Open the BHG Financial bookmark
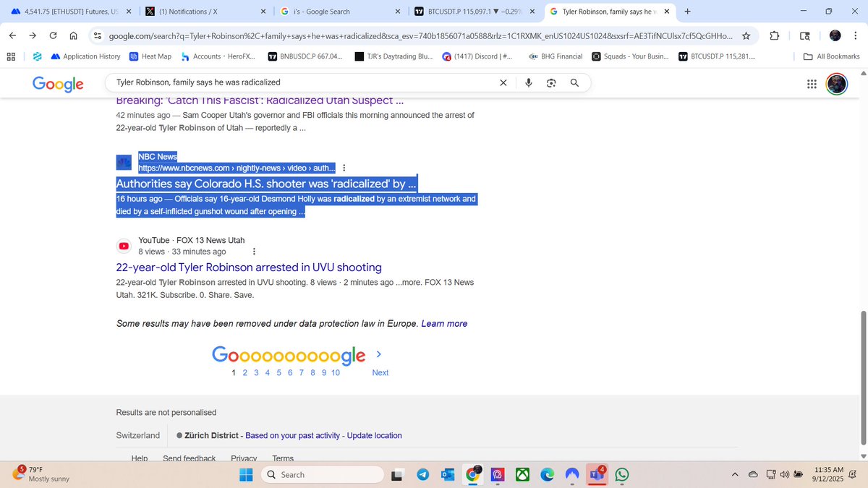 pos(556,56)
